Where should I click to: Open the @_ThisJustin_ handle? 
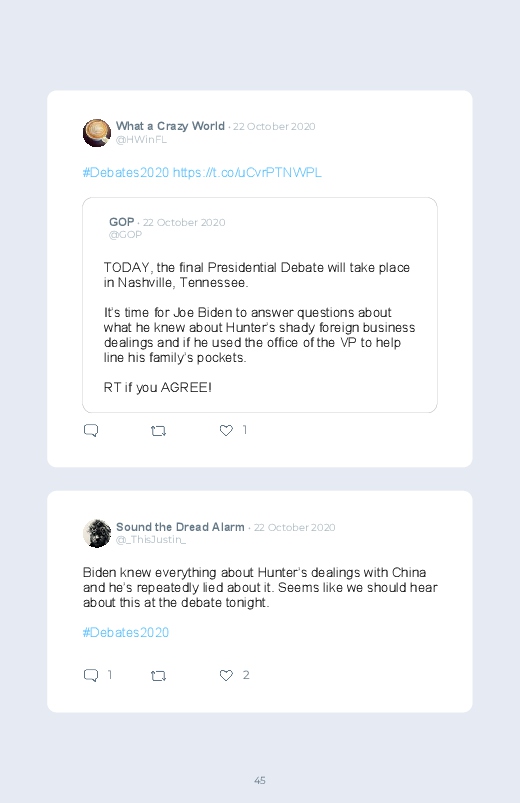point(151,540)
